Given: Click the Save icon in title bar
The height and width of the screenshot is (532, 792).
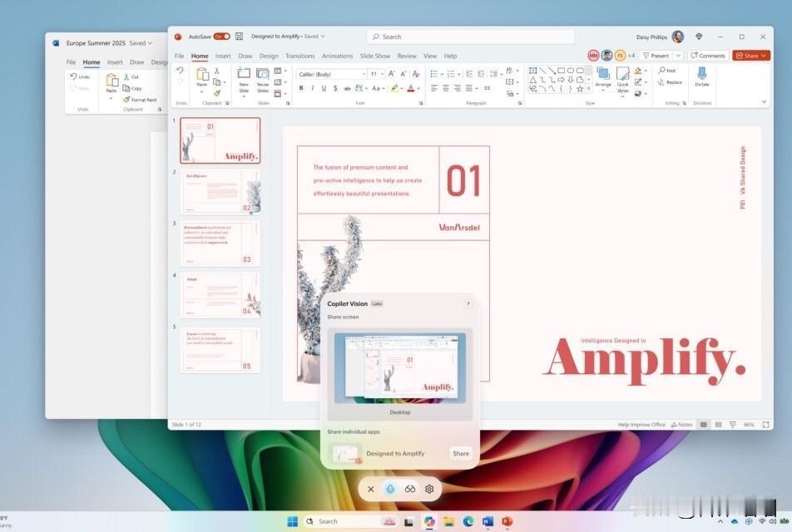Looking at the screenshot, I should click(240, 37).
